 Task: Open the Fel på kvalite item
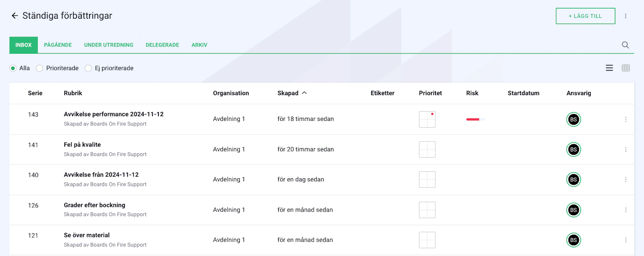(82, 145)
